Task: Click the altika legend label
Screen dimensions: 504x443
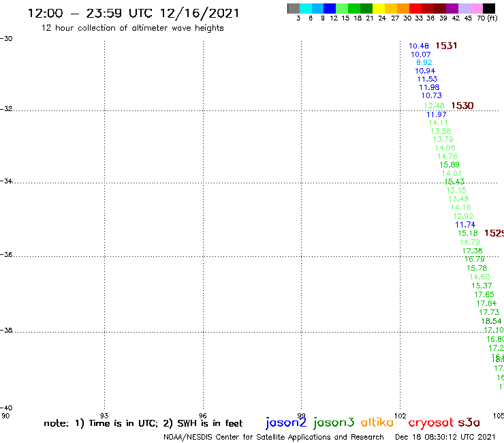Action: 377,422
